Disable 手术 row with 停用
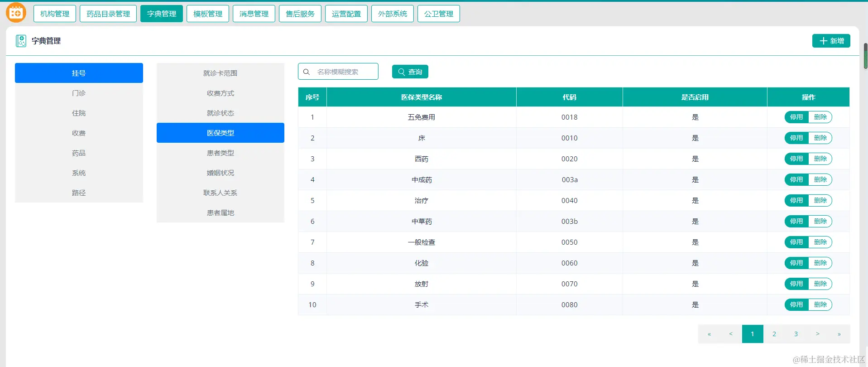 point(796,304)
